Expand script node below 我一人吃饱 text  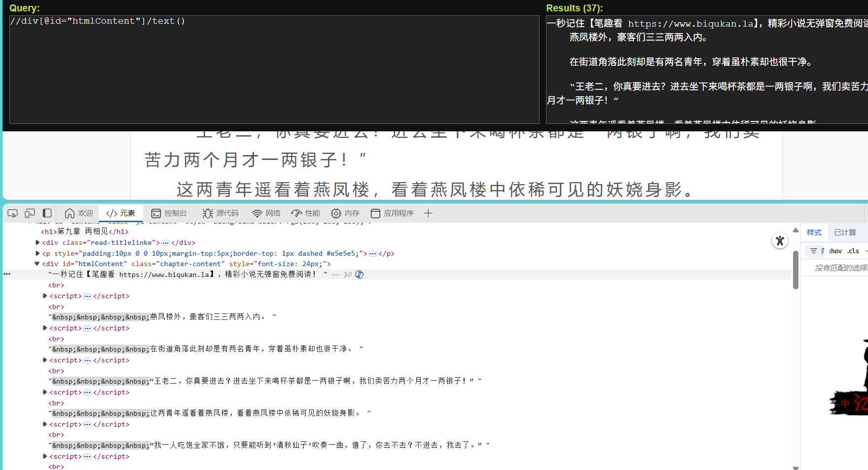coord(45,456)
